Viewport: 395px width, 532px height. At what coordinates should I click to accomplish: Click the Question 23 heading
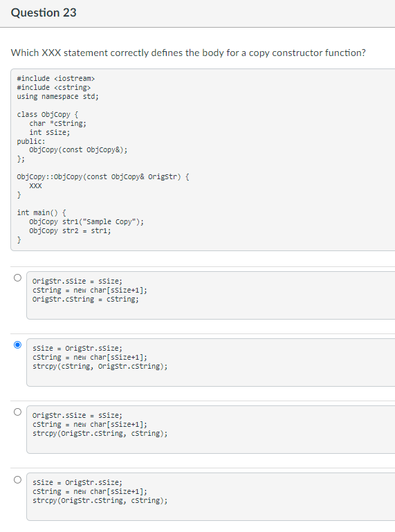(x=44, y=12)
